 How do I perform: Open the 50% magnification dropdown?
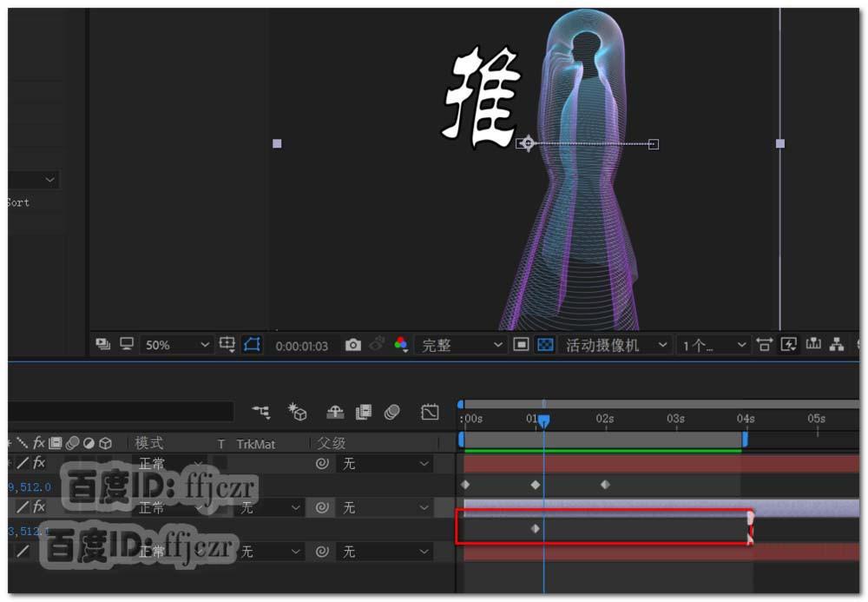coord(176,345)
